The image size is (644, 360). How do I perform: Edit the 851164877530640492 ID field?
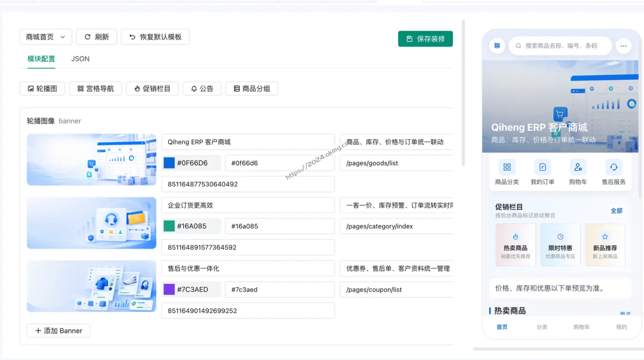[248, 184]
